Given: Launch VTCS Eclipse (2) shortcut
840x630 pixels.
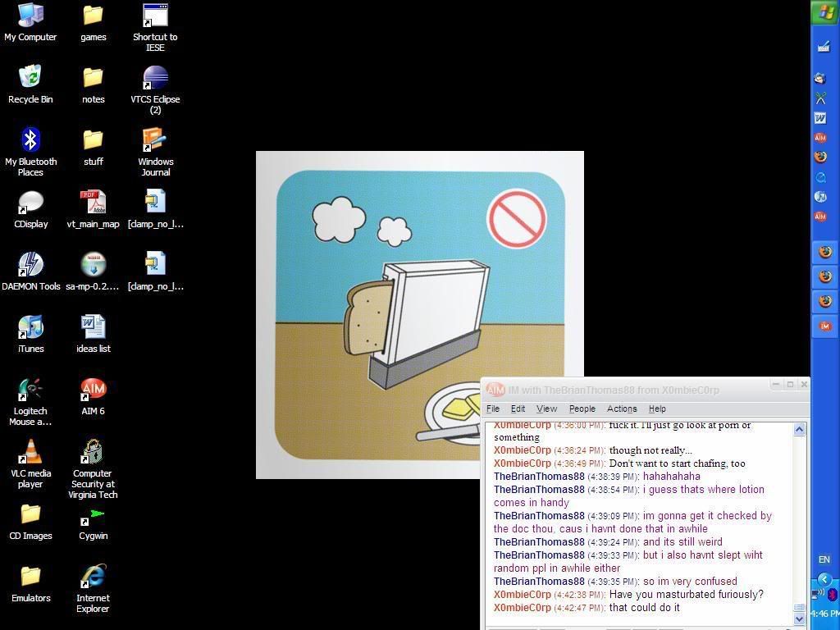Looking at the screenshot, I should 155,90.
